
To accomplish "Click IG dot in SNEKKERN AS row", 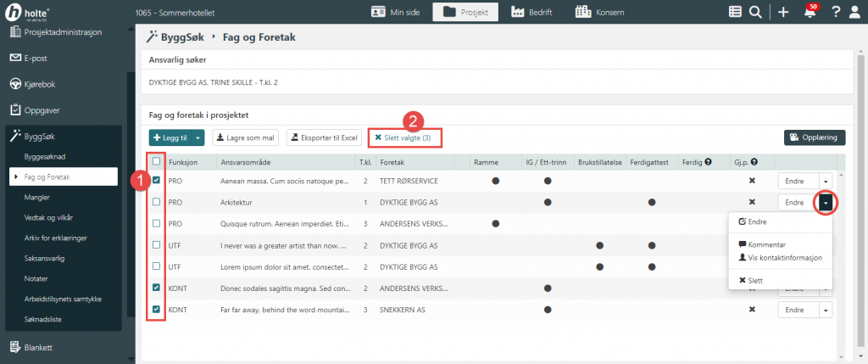I will pos(548,310).
